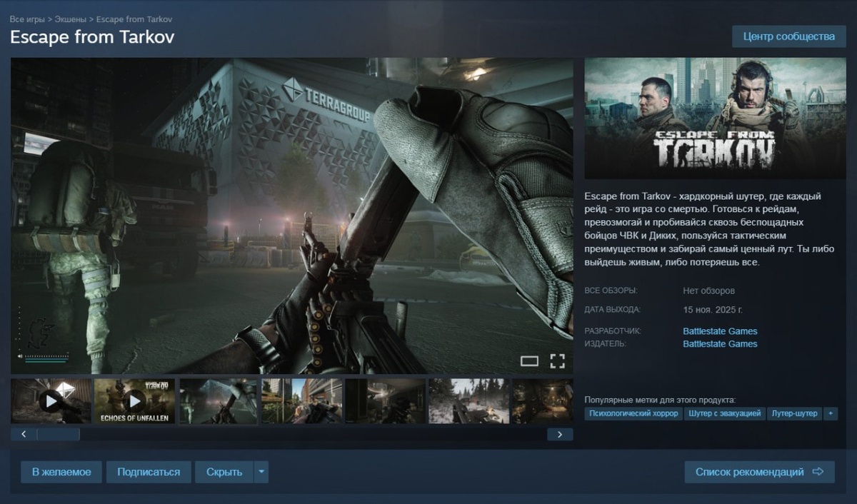Add the game with 'В желаемое' button
Screen dimensions: 857x504
point(61,472)
